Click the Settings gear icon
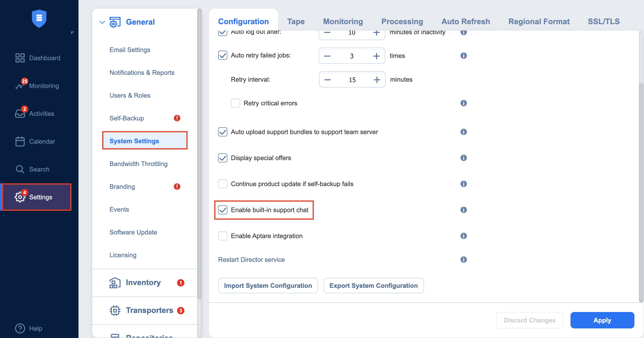Viewport: 644px width, 338px height. 20,197
